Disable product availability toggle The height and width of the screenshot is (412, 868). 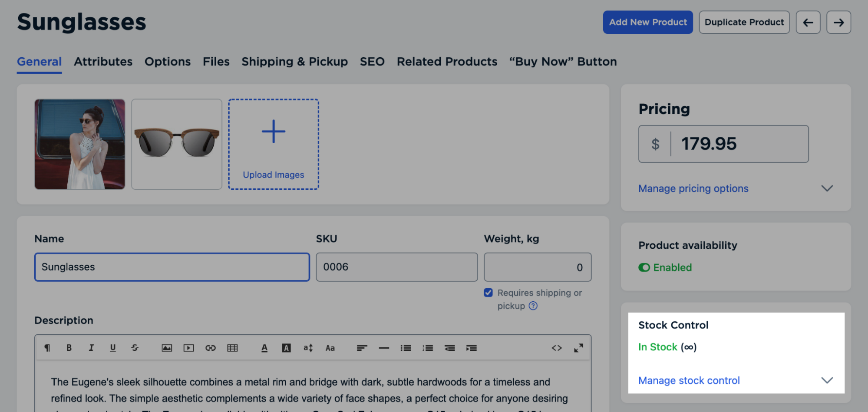(644, 267)
